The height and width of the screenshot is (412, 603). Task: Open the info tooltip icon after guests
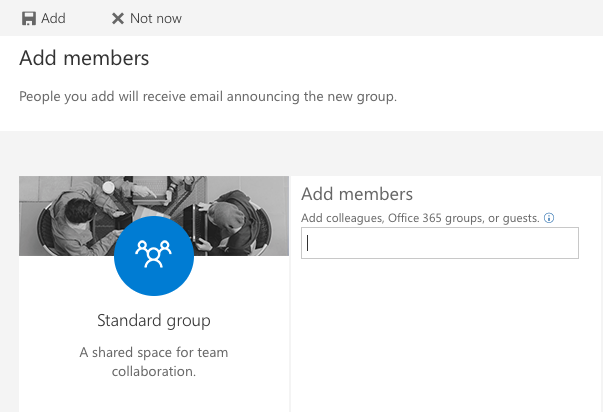(x=549, y=217)
